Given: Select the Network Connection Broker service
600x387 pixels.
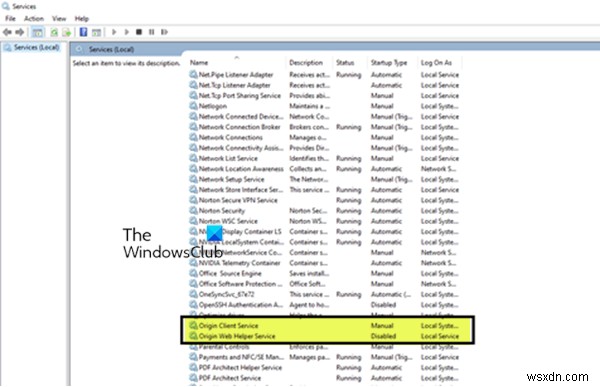Looking at the screenshot, I should click(x=240, y=127).
